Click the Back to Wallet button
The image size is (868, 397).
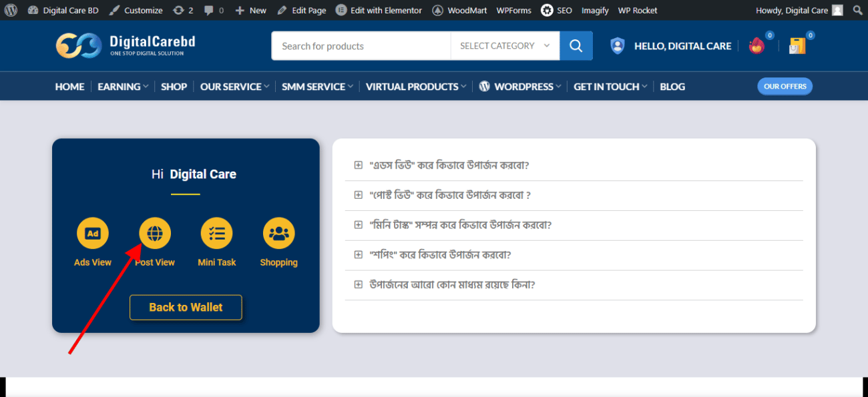coord(186,307)
